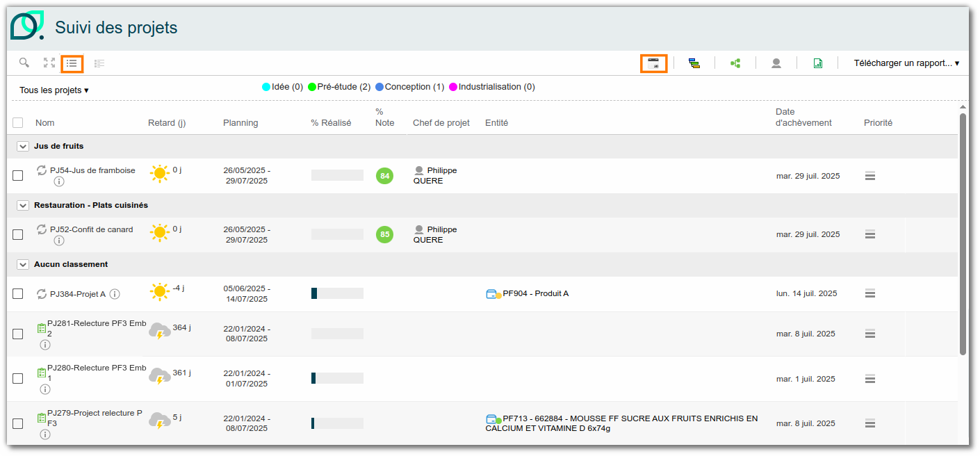Open project PJ52-Confit de canard
The height and width of the screenshot is (456, 980).
[91, 229]
